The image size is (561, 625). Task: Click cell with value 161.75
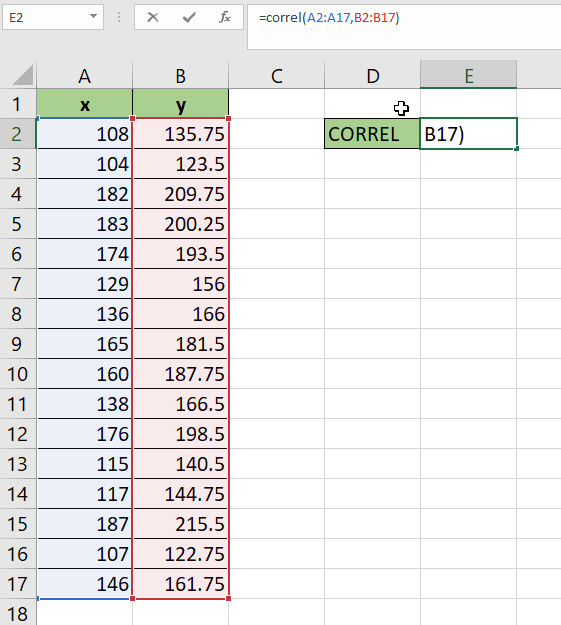(181, 584)
